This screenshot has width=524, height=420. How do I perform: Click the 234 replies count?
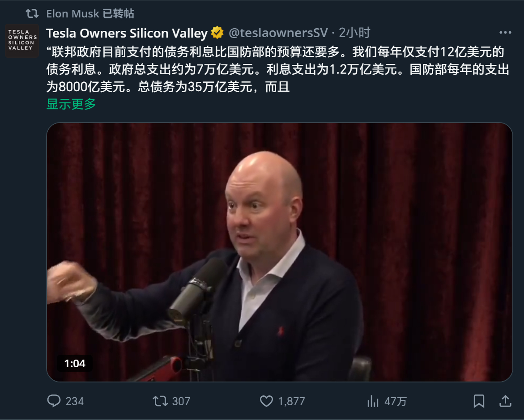[75, 401]
